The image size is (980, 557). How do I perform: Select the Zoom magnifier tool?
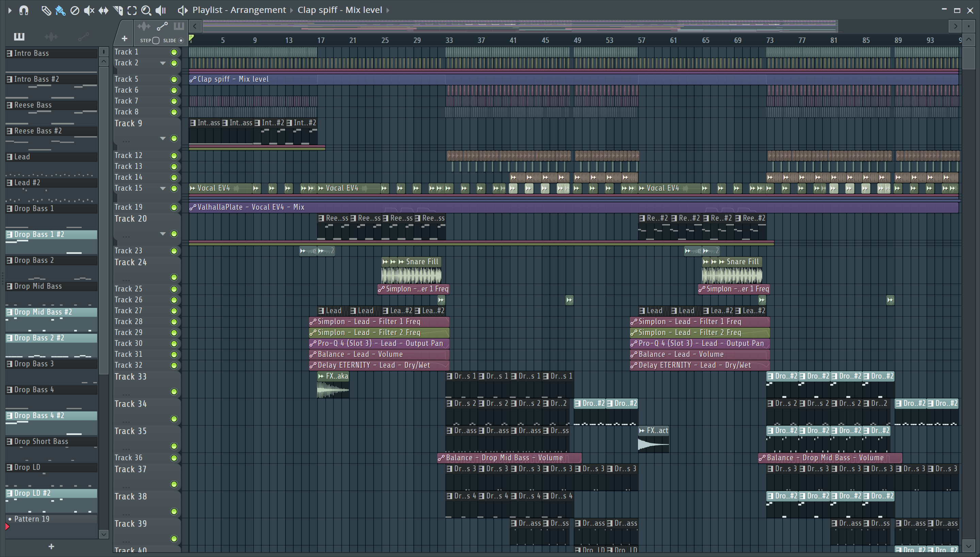146,10
